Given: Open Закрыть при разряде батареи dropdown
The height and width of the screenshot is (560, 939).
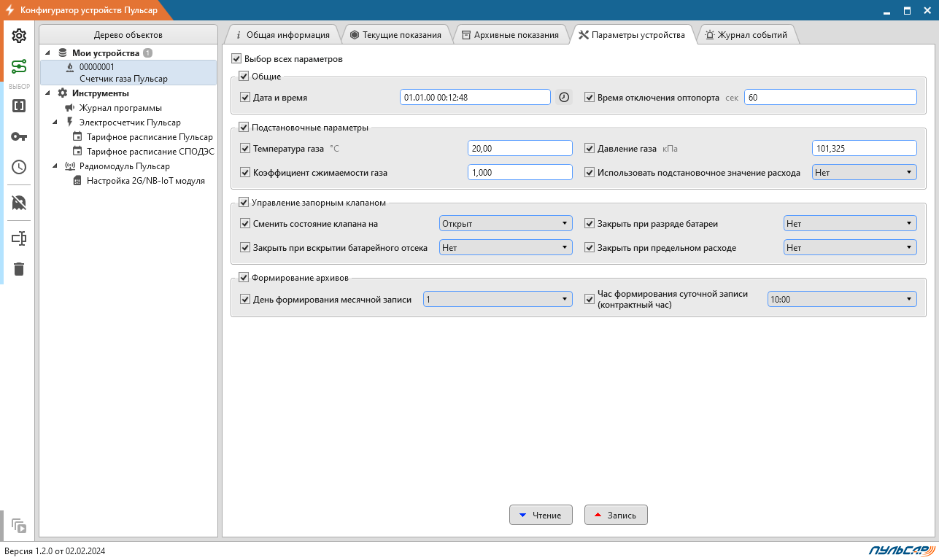Looking at the screenshot, I should click(850, 224).
